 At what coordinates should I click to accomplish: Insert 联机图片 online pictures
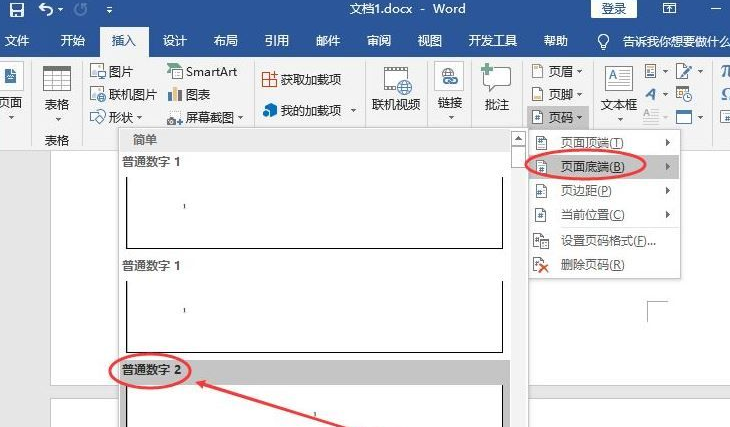tap(123, 95)
